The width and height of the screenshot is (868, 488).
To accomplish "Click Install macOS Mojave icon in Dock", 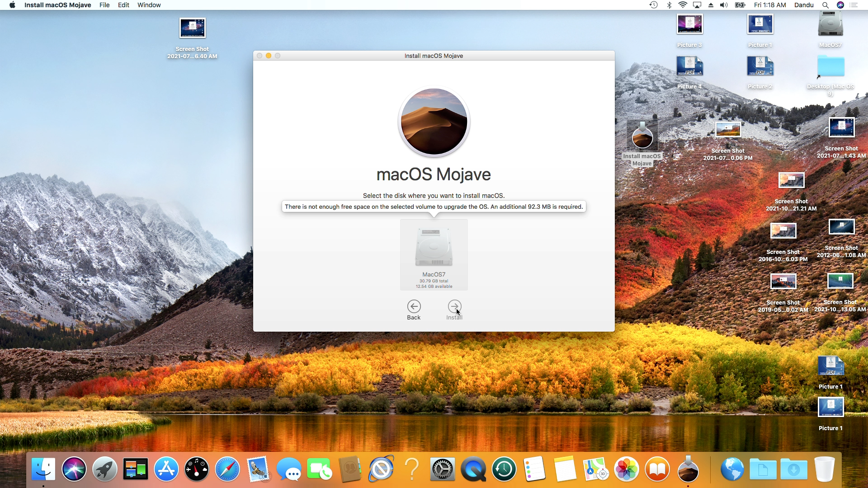I will (688, 469).
